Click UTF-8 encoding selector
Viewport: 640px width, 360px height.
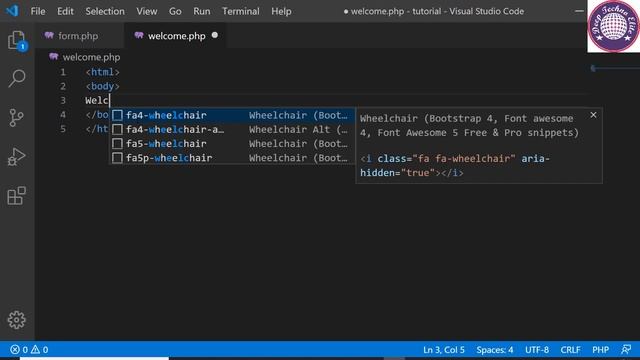pos(537,350)
